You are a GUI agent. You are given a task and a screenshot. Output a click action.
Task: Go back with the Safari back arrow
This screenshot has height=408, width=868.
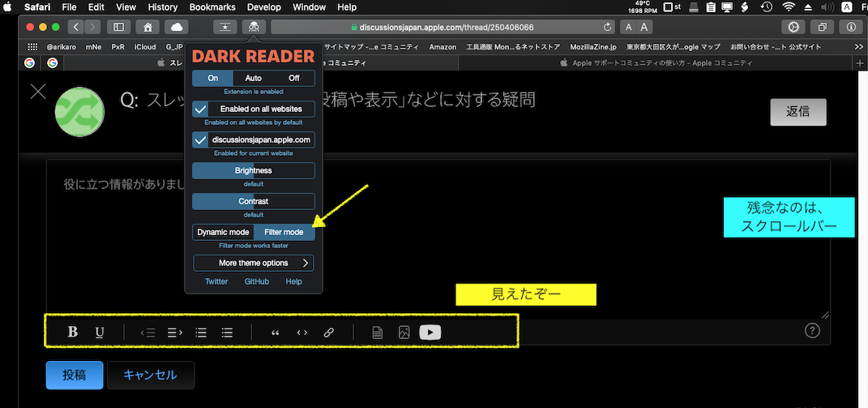(76, 27)
